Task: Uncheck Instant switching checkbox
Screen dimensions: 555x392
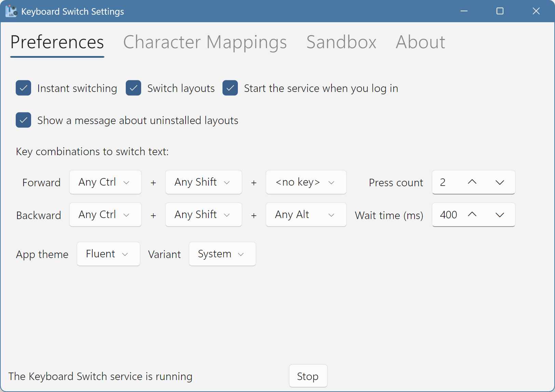Action: (x=23, y=88)
